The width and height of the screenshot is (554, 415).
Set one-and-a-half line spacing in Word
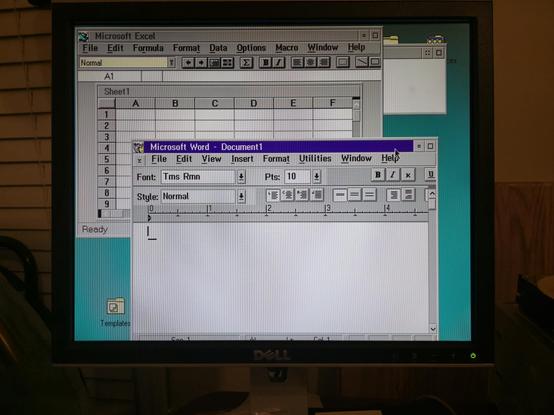[354, 195]
